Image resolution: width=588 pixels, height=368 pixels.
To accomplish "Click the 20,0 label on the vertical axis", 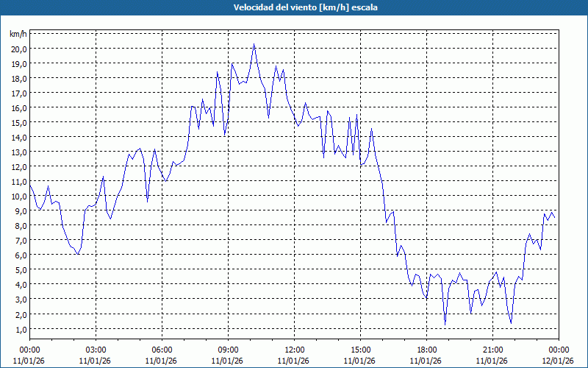I will coord(18,49).
